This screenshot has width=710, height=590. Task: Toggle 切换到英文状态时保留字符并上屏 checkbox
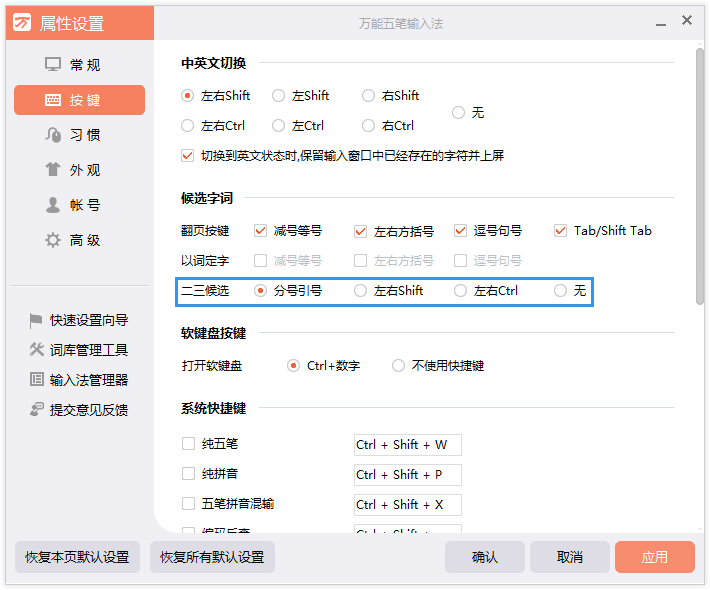pyautogui.click(x=187, y=155)
